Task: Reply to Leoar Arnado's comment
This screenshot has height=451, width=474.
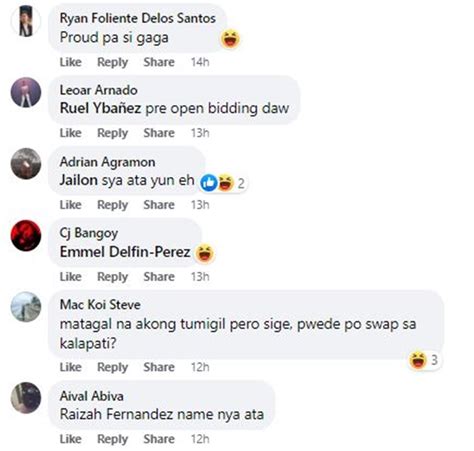Action: [113, 133]
